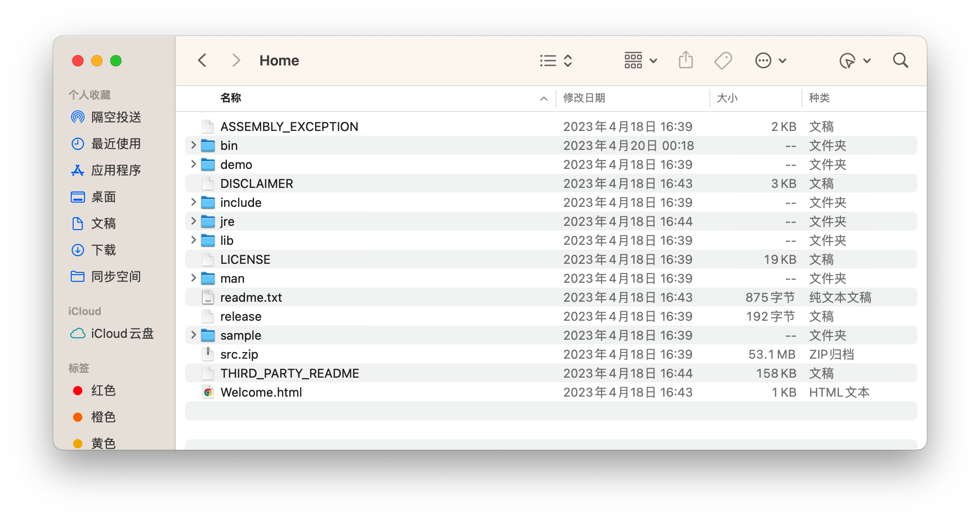Select the Welcome.html Chrome icon
The width and height of the screenshot is (980, 520).
click(208, 392)
